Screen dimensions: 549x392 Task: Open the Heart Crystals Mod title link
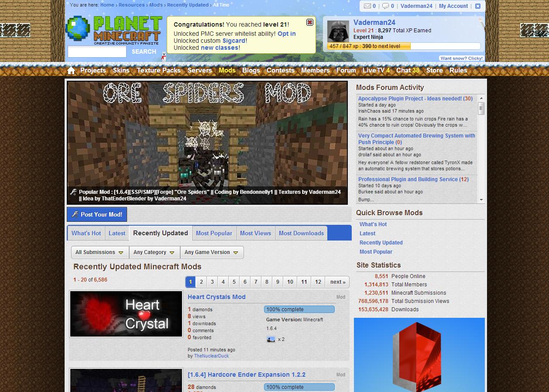click(x=216, y=297)
